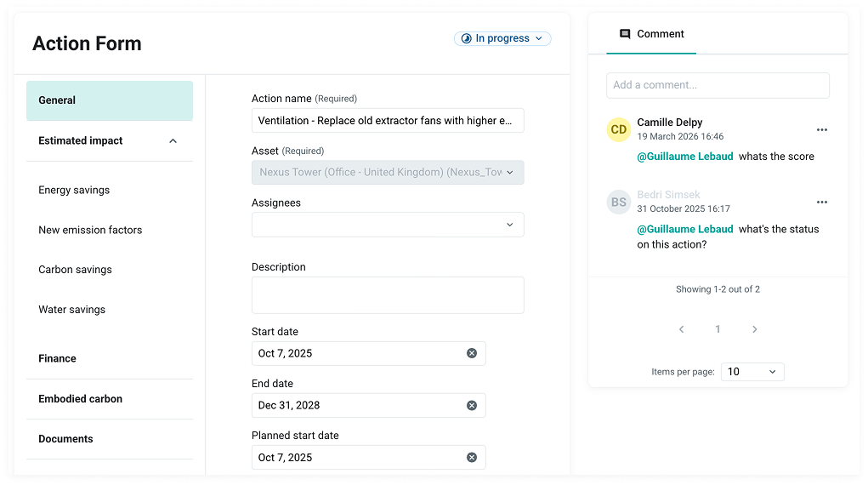Open the Documents section

(x=110, y=439)
